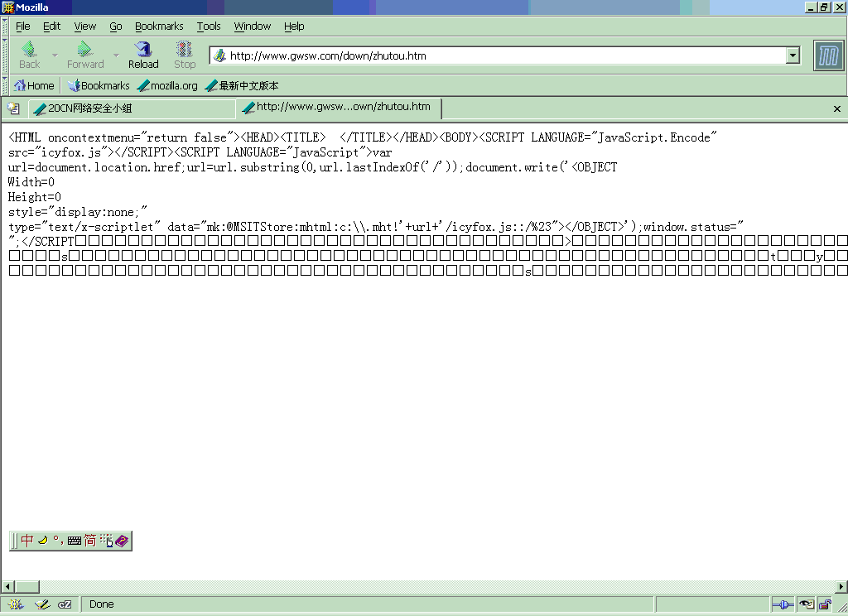This screenshot has height=616, width=848.
Task: Click the Mozilla throbber logo
Action: [828, 55]
